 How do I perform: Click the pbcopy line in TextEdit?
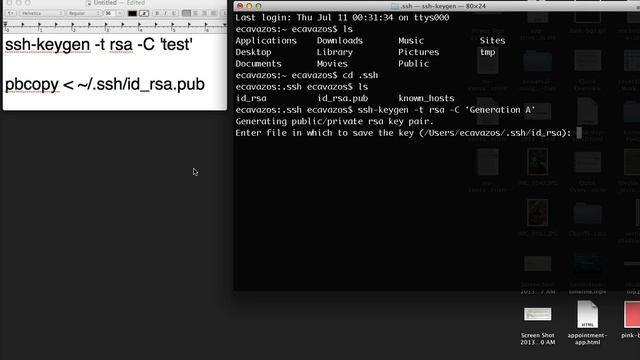[x=104, y=84]
